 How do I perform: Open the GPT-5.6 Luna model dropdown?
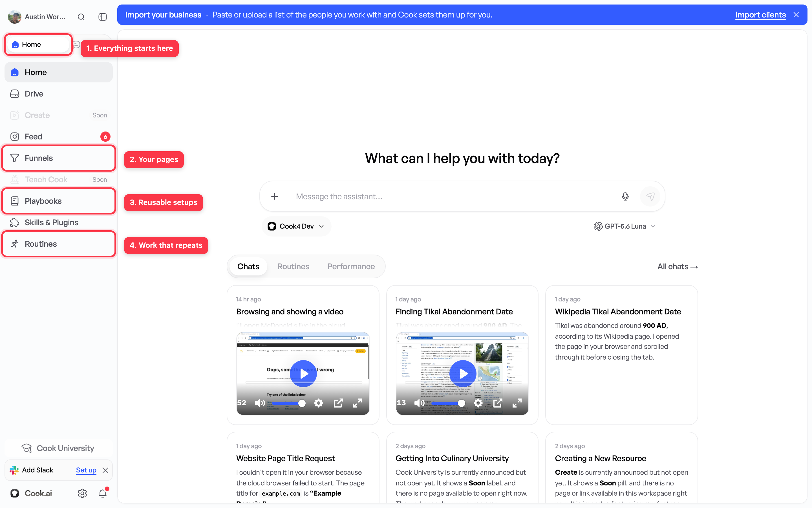pos(625,226)
